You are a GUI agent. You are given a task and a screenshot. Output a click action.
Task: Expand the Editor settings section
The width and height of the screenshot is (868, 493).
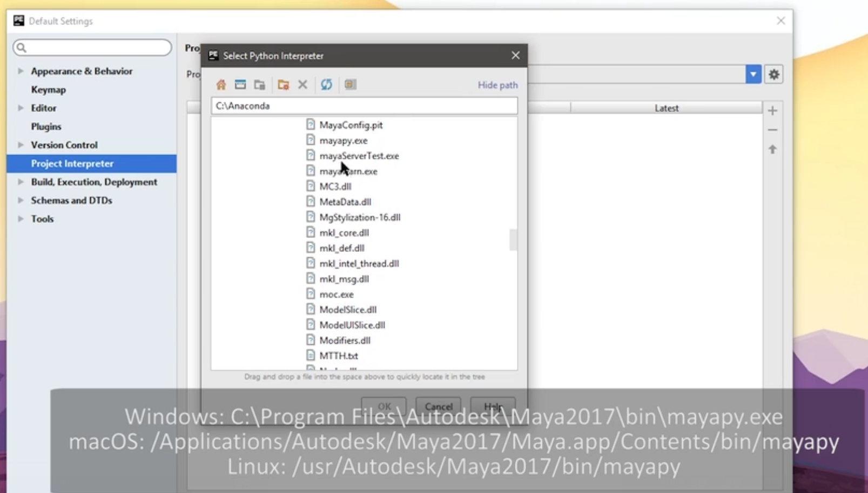click(x=21, y=108)
